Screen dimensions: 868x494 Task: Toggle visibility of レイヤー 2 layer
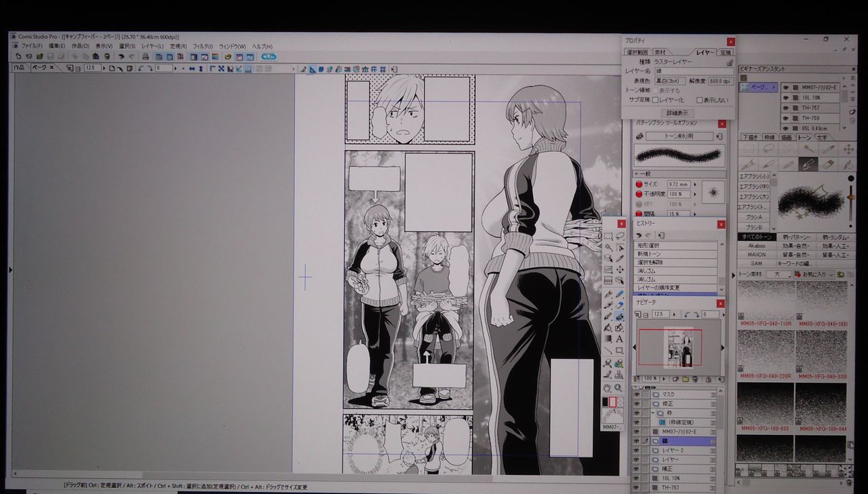pyautogui.click(x=636, y=450)
